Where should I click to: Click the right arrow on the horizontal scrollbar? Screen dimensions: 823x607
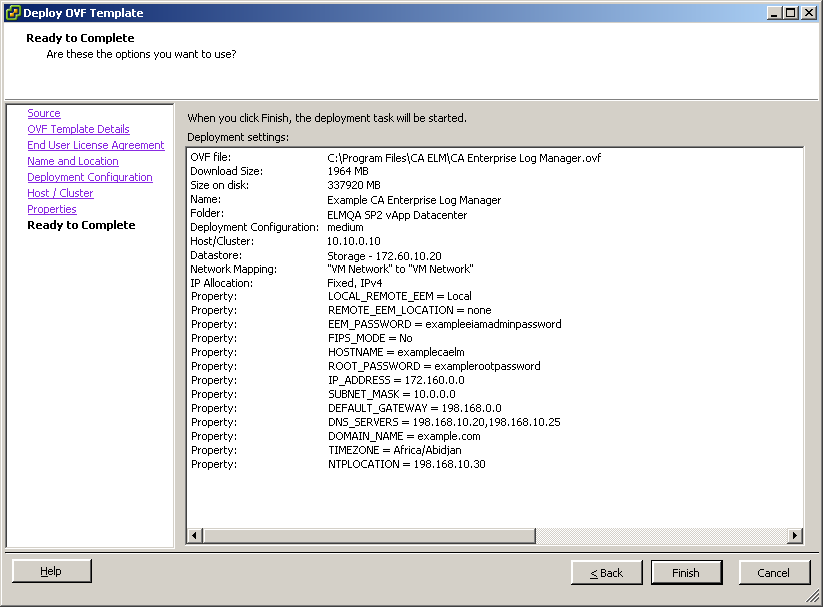click(x=796, y=537)
